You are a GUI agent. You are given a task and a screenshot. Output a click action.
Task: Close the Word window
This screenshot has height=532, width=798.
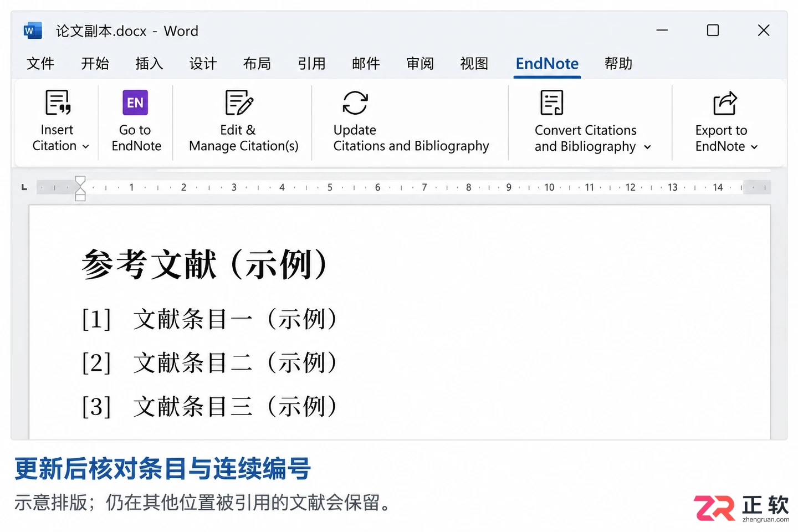pyautogui.click(x=764, y=30)
